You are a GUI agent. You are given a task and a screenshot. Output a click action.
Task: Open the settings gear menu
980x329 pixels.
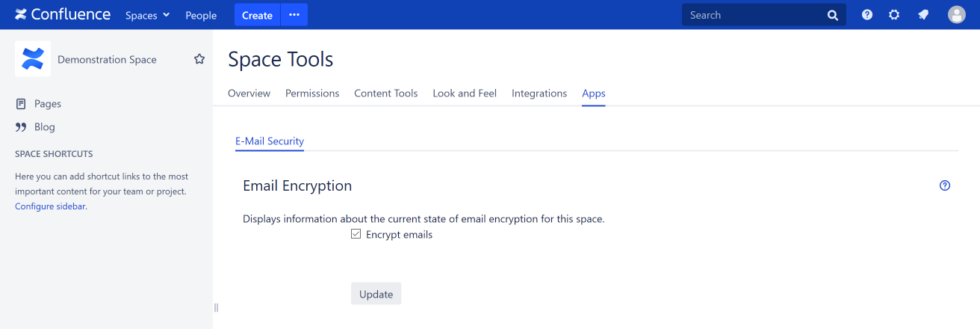coord(894,15)
